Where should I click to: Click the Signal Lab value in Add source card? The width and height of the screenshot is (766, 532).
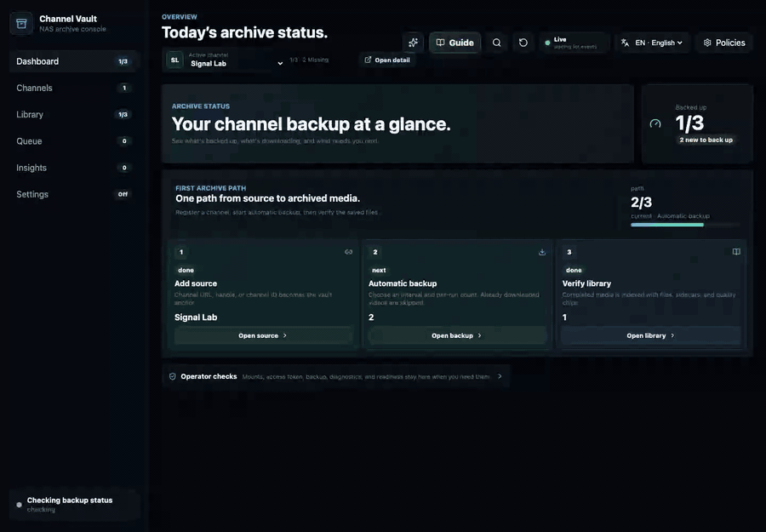tap(196, 317)
